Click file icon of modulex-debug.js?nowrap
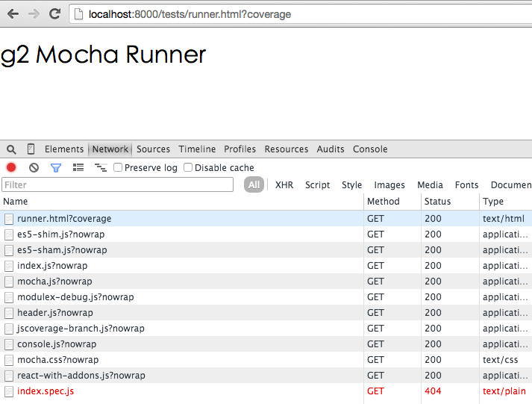 coord(9,297)
